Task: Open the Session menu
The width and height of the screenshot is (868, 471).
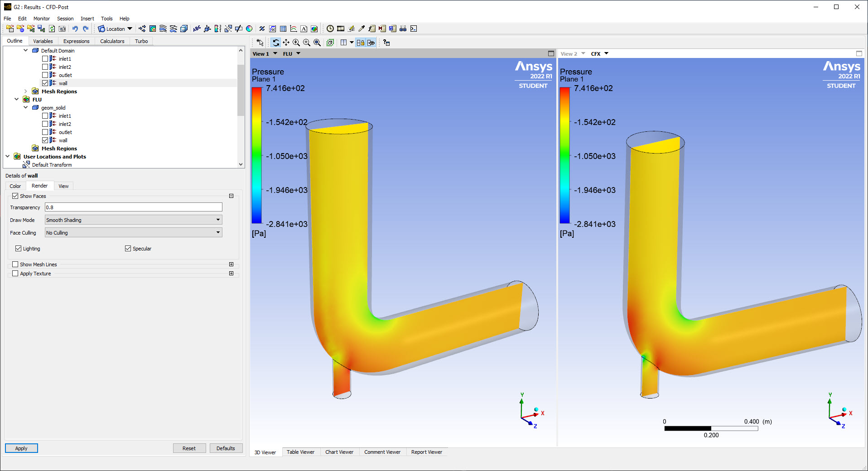Action: point(65,19)
